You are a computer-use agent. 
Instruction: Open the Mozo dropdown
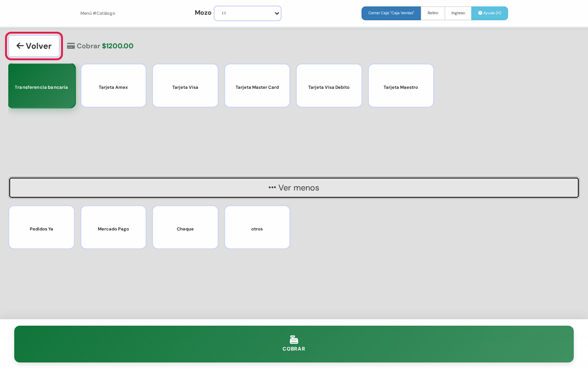pyautogui.click(x=248, y=13)
